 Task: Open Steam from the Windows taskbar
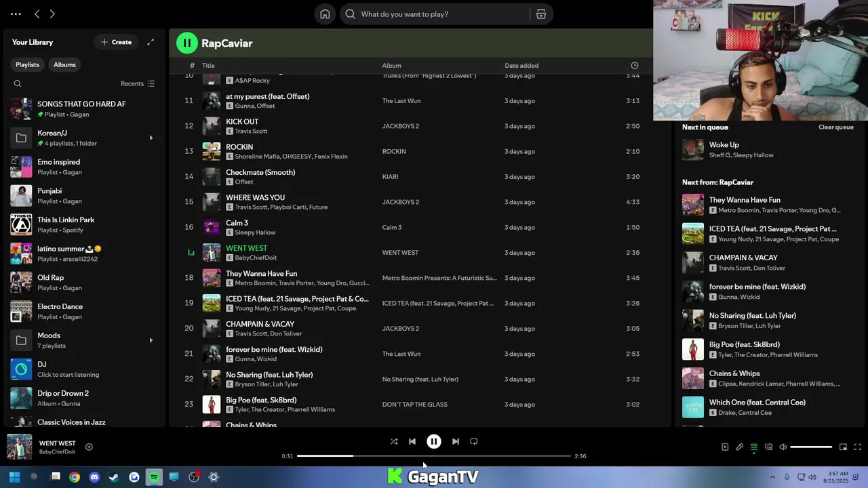point(114,477)
